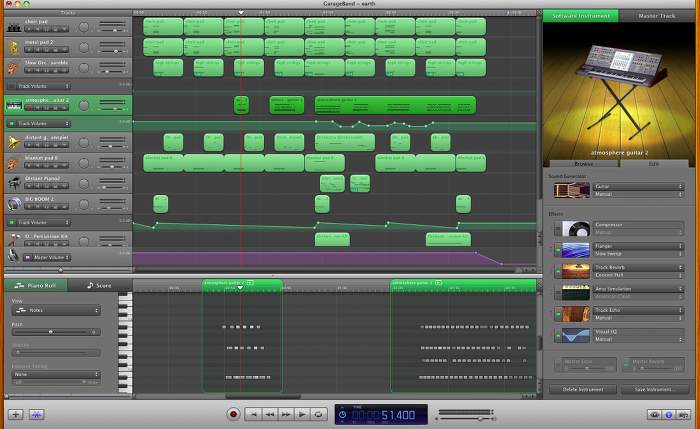Open the View Notes dropdown
The image size is (700, 429).
[56, 310]
